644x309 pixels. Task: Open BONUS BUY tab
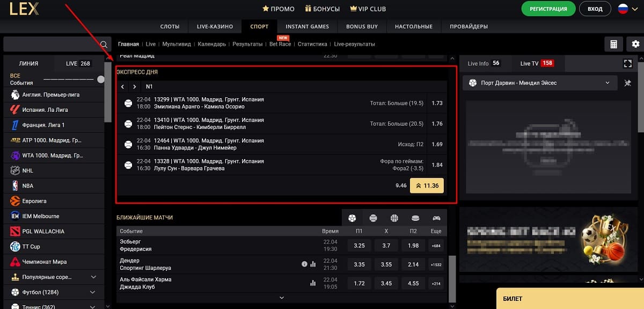pos(362,26)
